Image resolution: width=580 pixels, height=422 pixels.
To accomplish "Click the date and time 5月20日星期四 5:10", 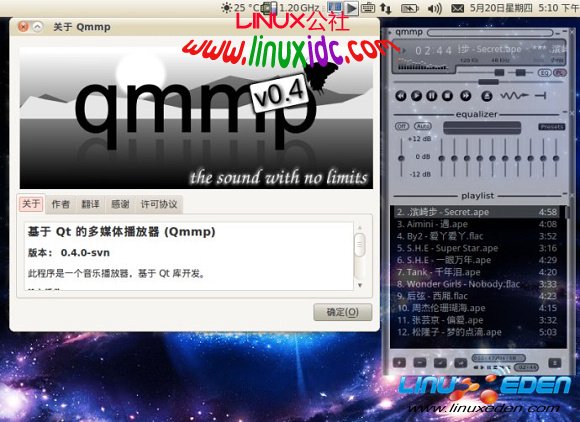I will 523,8.
